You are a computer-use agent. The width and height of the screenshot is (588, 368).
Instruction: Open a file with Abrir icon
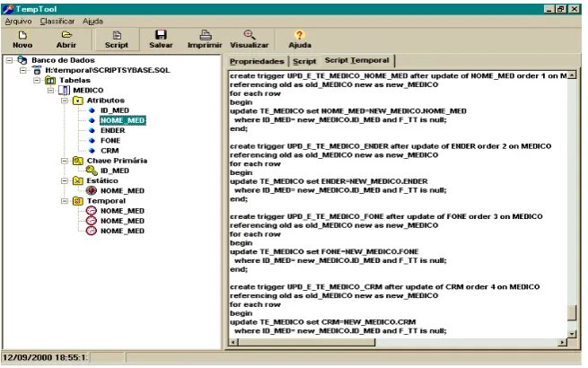[66, 35]
